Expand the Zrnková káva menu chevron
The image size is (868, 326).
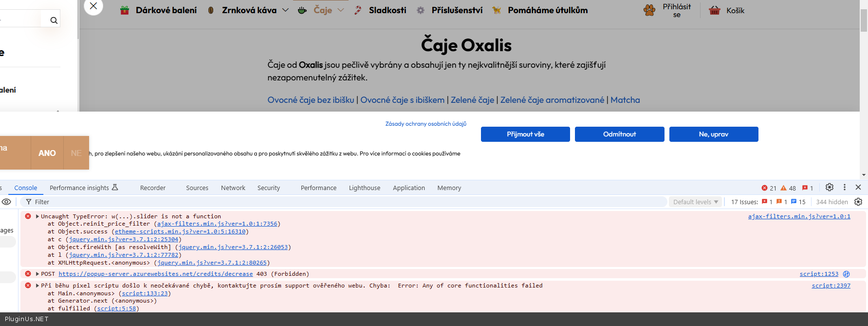[285, 10]
